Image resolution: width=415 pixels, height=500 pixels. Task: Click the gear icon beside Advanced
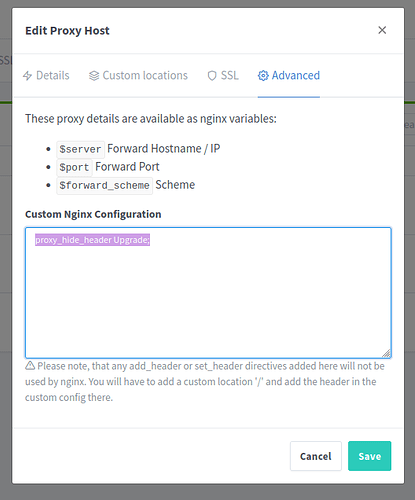tap(263, 76)
